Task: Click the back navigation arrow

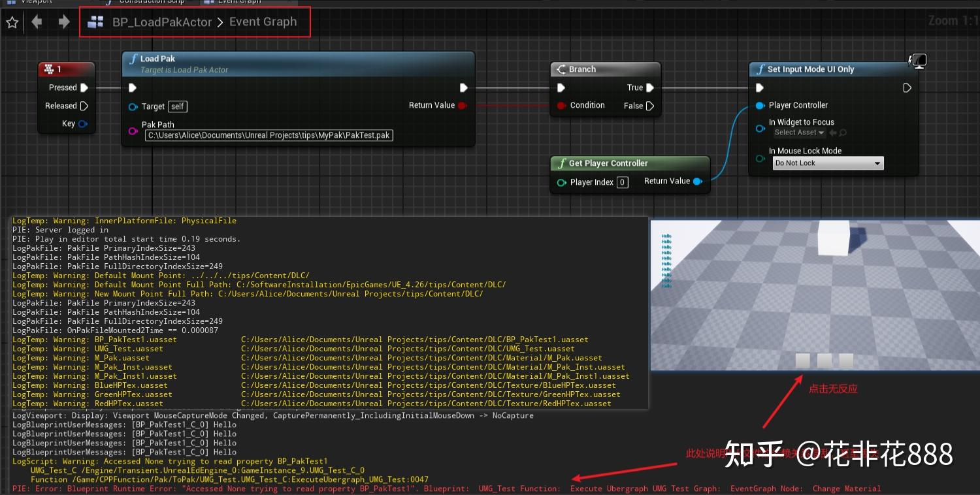Action: 37,22
